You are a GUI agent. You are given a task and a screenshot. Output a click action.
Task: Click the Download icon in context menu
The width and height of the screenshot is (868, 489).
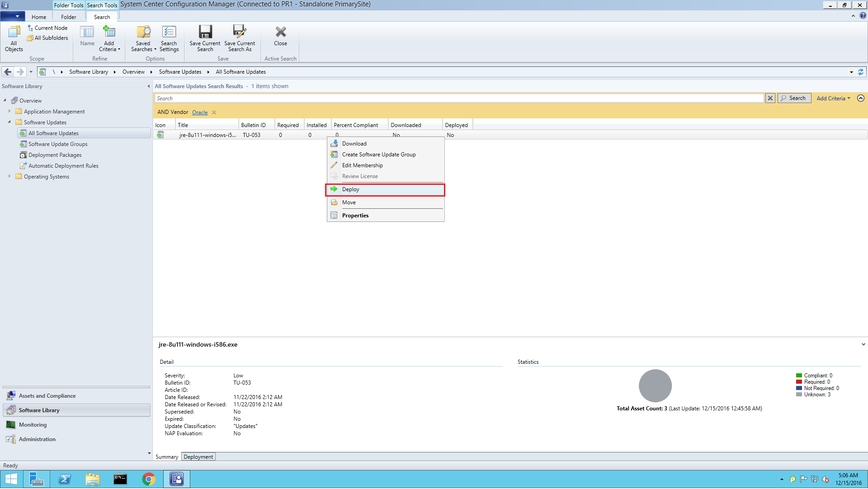(334, 143)
